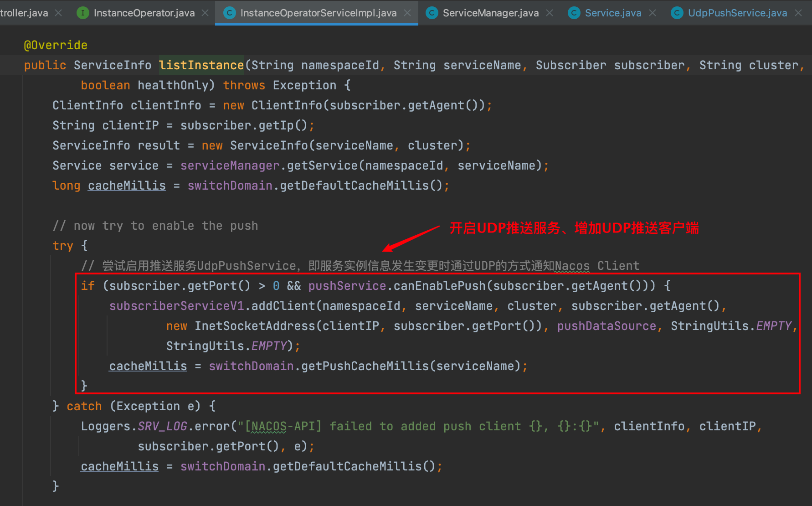The image size is (812, 506).
Task: Close the UdpPushService.java tab
Action: pos(798,13)
